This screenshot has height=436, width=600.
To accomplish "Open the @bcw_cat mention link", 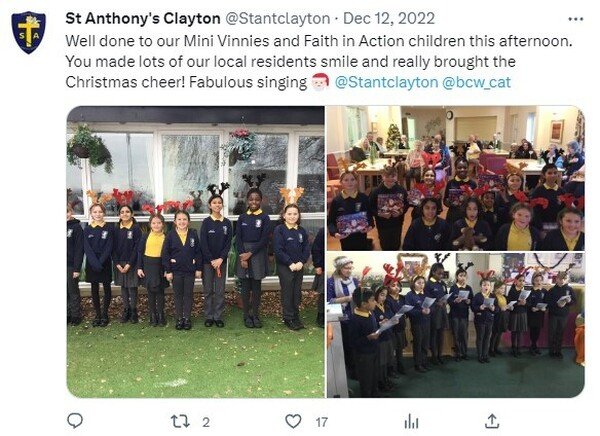I will pyautogui.click(x=476, y=82).
